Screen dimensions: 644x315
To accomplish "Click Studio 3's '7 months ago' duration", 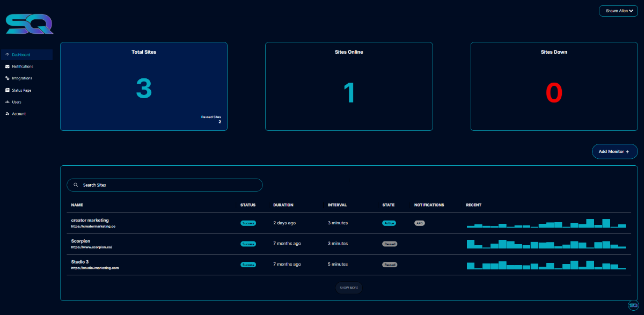I will [287, 265].
